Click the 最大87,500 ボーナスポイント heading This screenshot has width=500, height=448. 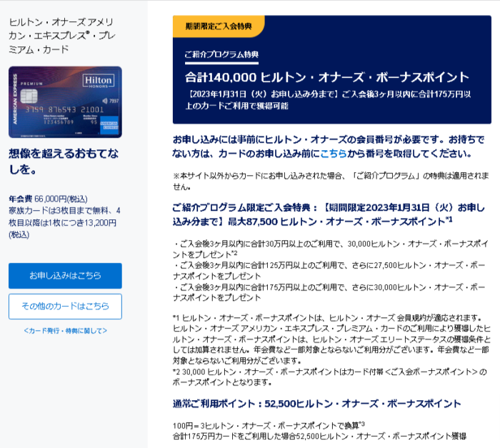(329, 214)
